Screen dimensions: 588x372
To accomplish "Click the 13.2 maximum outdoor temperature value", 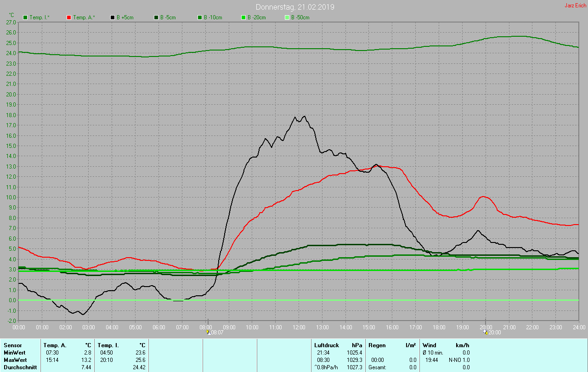I will tap(86, 360).
